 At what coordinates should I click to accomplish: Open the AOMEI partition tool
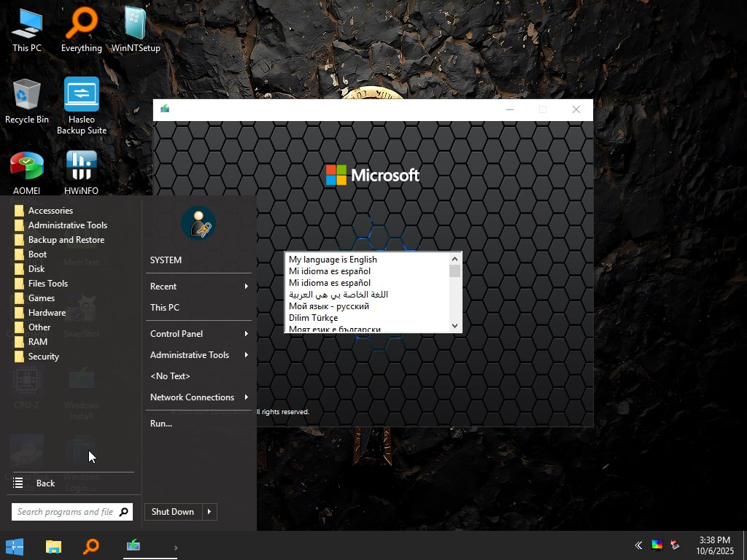click(27, 164)
